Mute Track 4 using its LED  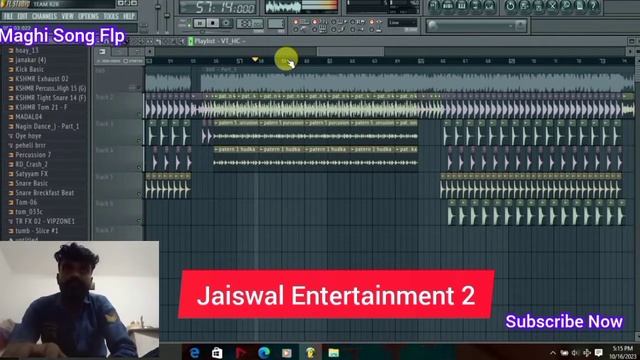coord(139,167)
